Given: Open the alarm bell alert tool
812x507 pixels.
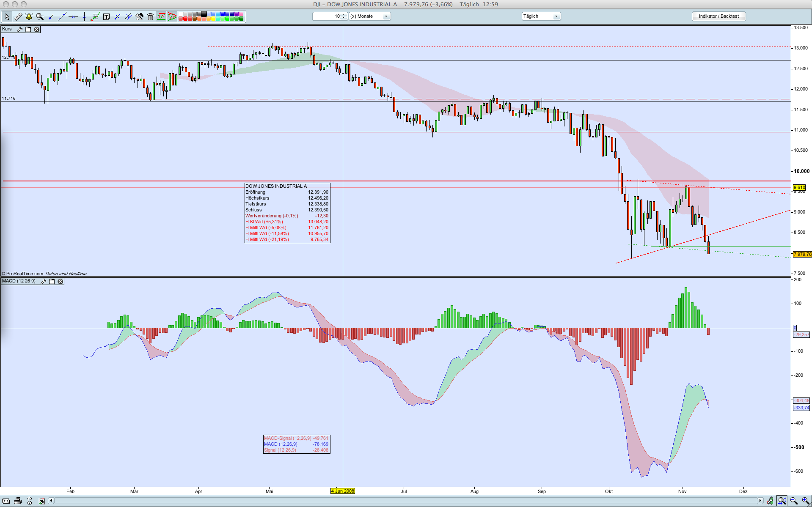Looking at the screenshot, I should (29, 16).
